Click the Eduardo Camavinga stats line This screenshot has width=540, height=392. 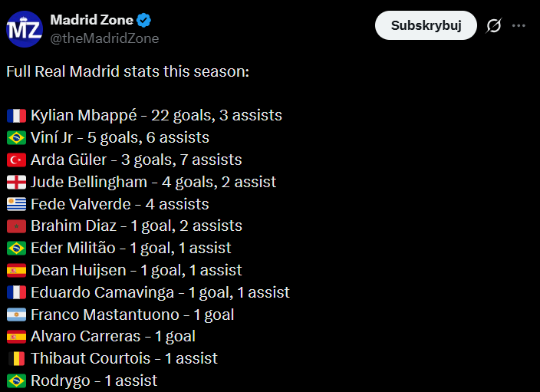click(160, 292)
